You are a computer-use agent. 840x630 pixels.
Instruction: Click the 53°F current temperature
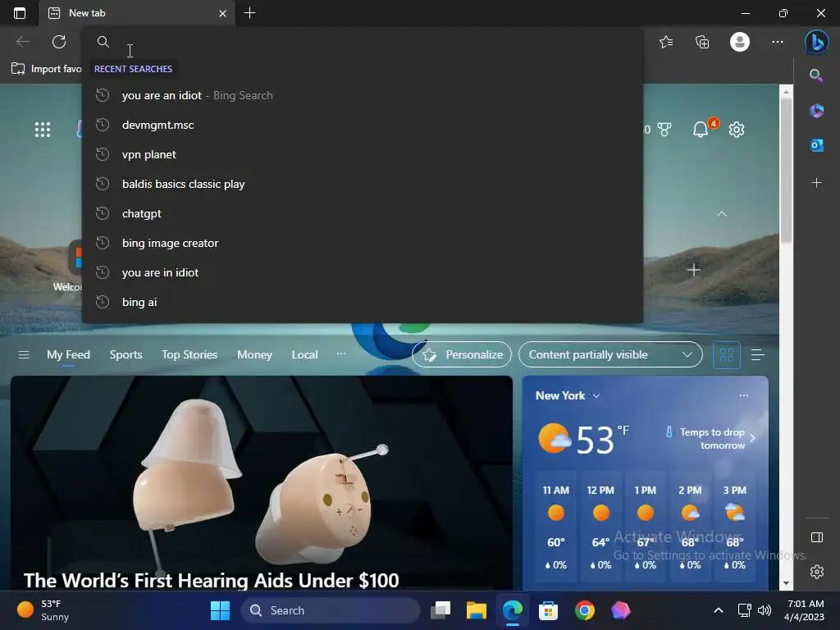tap(601, 440)
